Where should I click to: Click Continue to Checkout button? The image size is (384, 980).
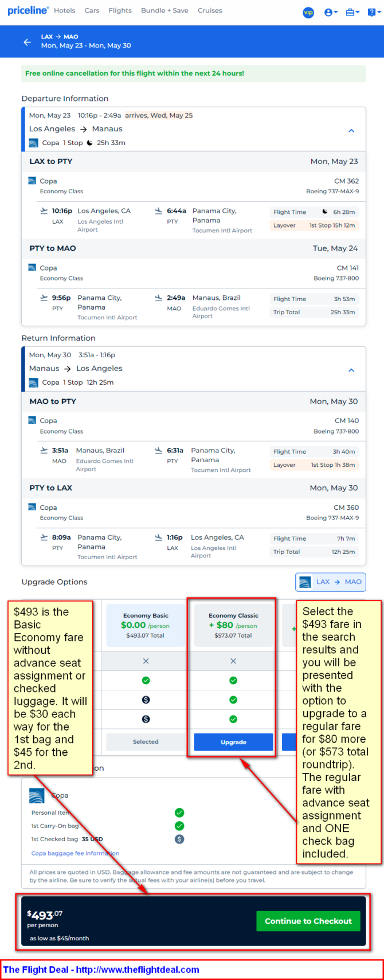tap(308, 921)
